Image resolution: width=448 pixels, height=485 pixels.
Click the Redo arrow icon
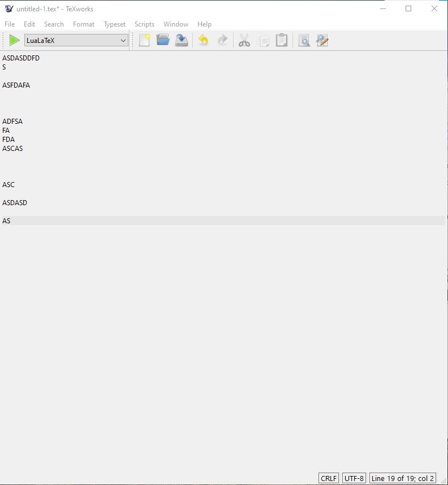point(222,40)
